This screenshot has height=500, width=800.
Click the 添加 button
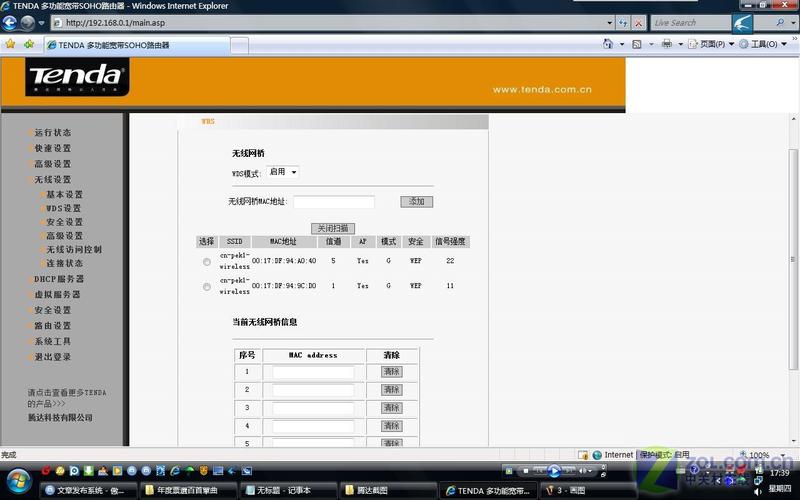[416, 202]
